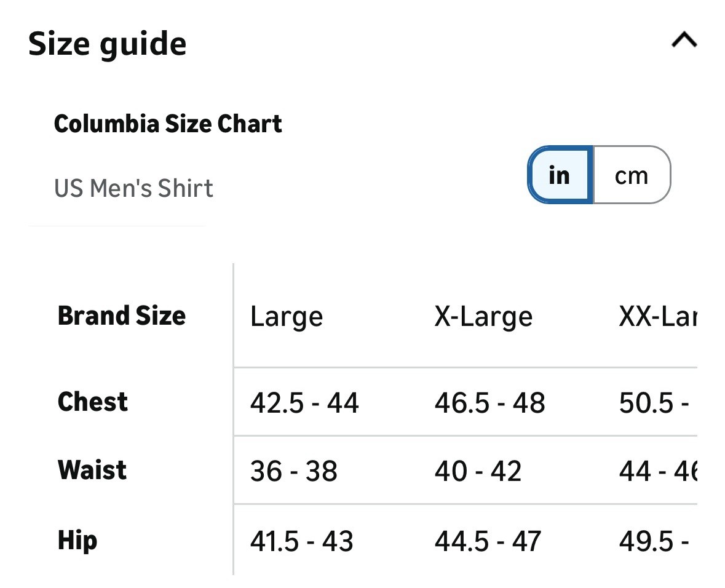Click the Waist row label

[x=92, y=470]
